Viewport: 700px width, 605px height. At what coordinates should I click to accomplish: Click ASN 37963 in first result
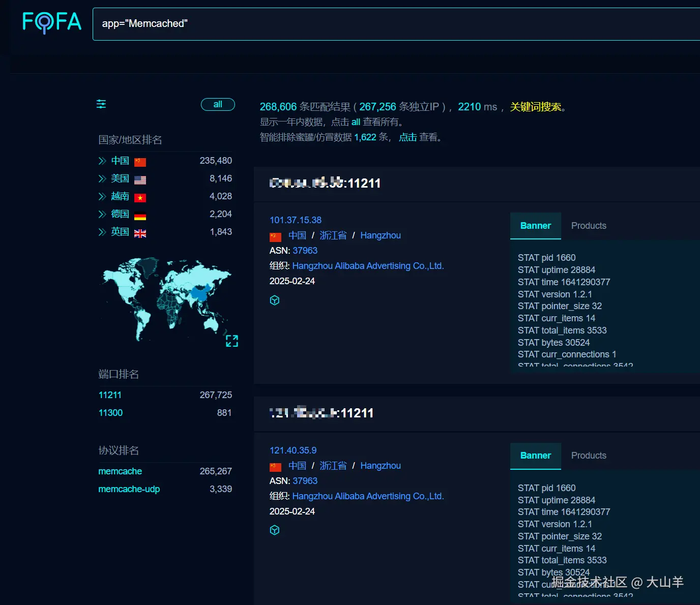pos(305,251)
